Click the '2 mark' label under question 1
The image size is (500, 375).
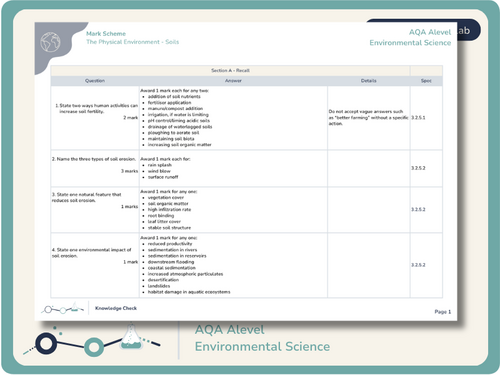point(131,118)
